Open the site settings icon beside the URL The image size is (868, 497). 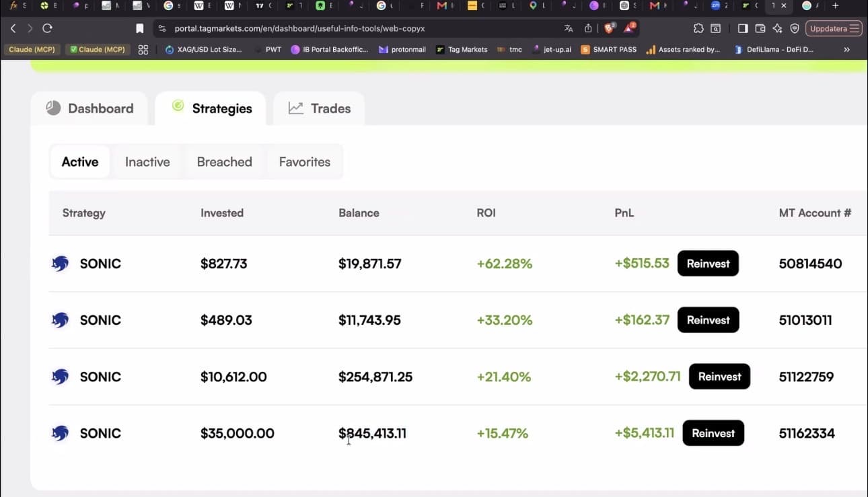(161, 28)
